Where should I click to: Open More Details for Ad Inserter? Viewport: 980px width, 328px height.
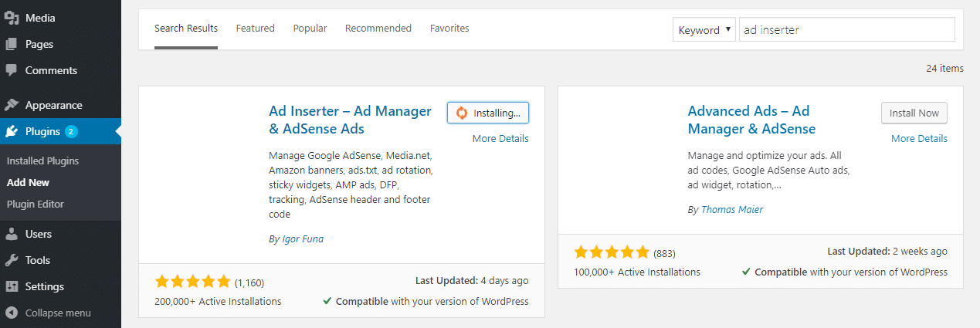point(500,139)
